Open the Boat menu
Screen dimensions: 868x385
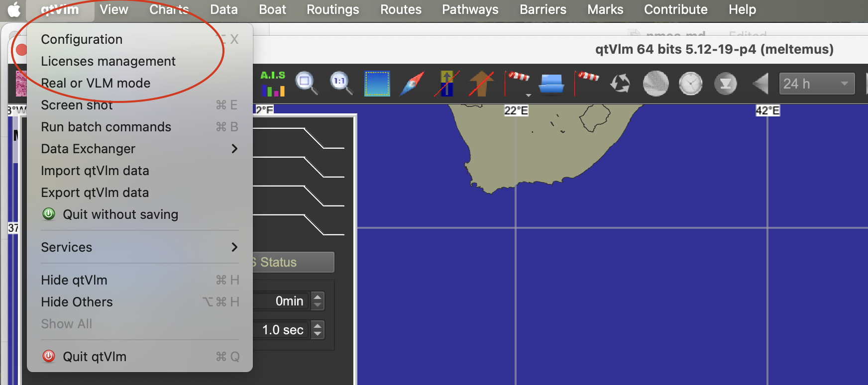(x=273, y=9)
